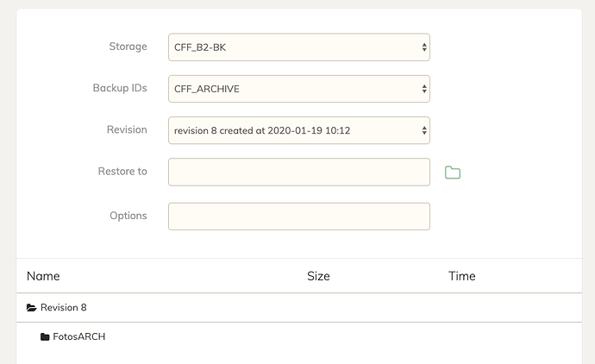
Task: Open the Storage dropdown showing CFF_B2-BK
Action: coord(299,47)
